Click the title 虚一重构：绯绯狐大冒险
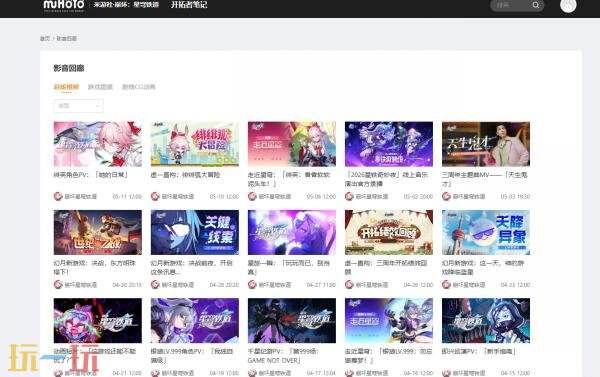Screen dimensions: 600x377 [185, 175]
